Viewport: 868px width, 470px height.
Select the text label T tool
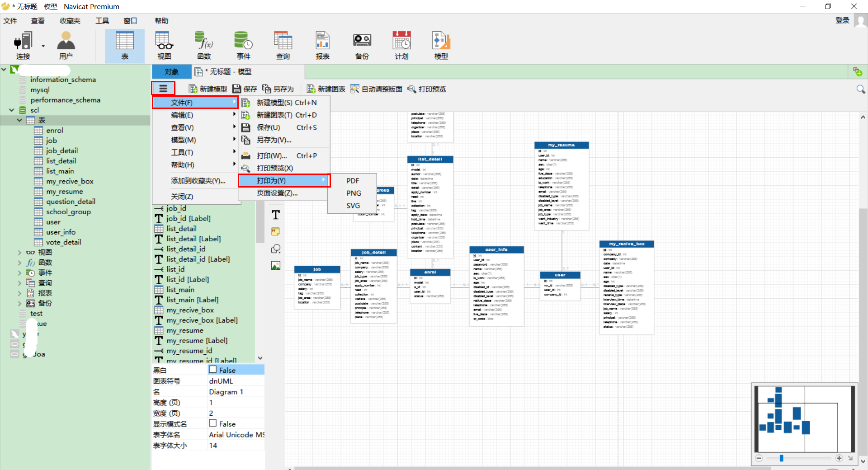(276, 215)
